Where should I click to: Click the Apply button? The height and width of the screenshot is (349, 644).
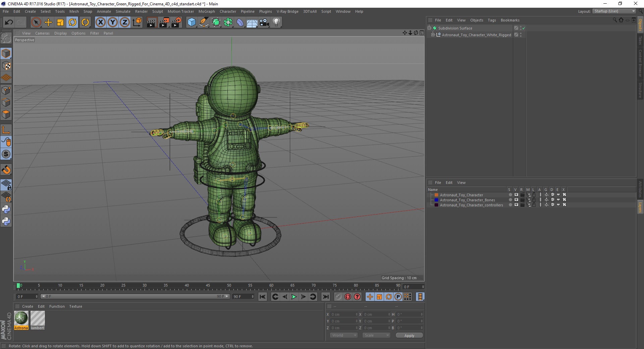pyautogui.click(x=409, y=336)
